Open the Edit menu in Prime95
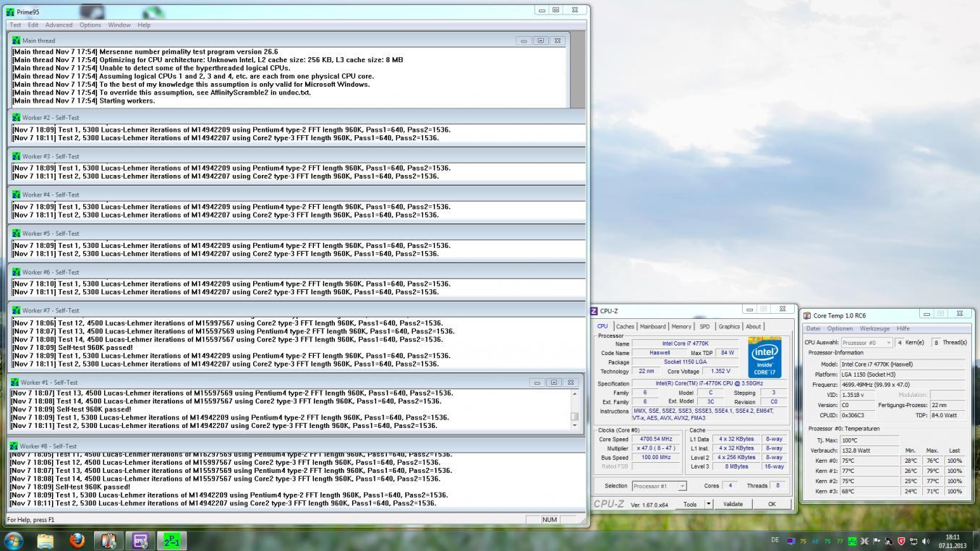980x551 pixels. [33, 25]
